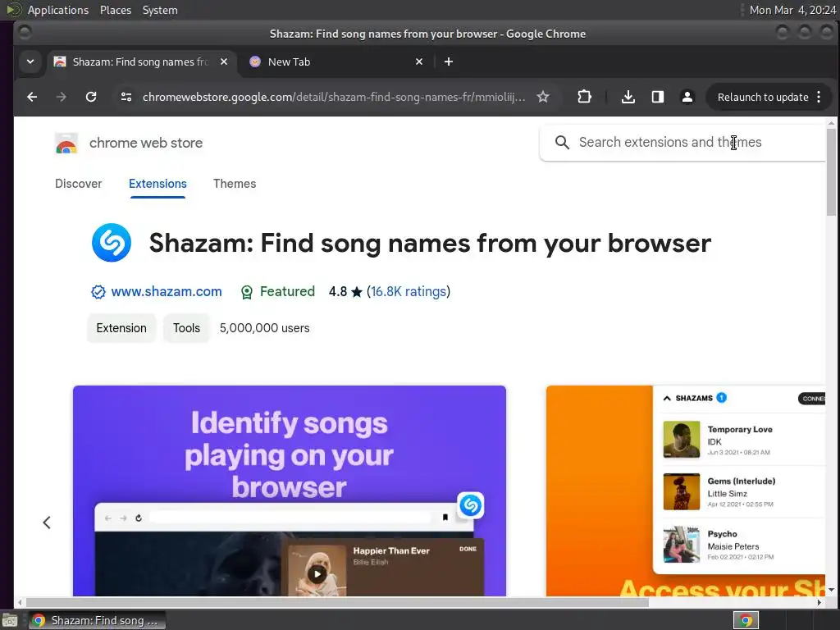Click the Chrome Web Store logo

click(x=66, y=144)
